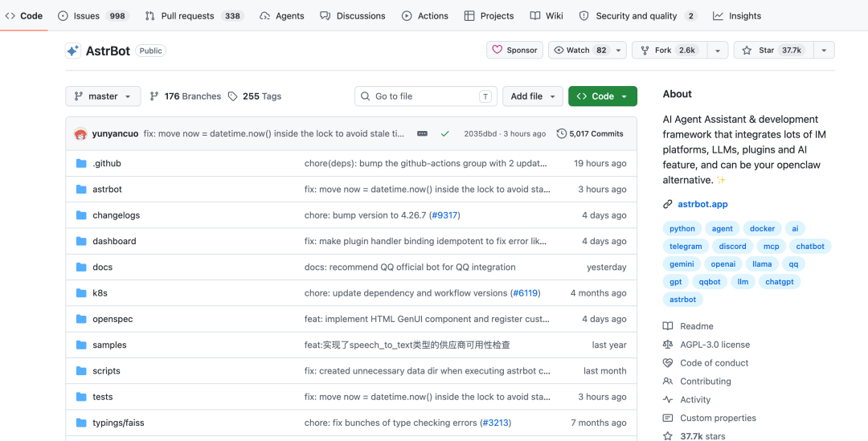Expand the commit message ellipsis button
This screenshot has width=868, height=441.
422,133
